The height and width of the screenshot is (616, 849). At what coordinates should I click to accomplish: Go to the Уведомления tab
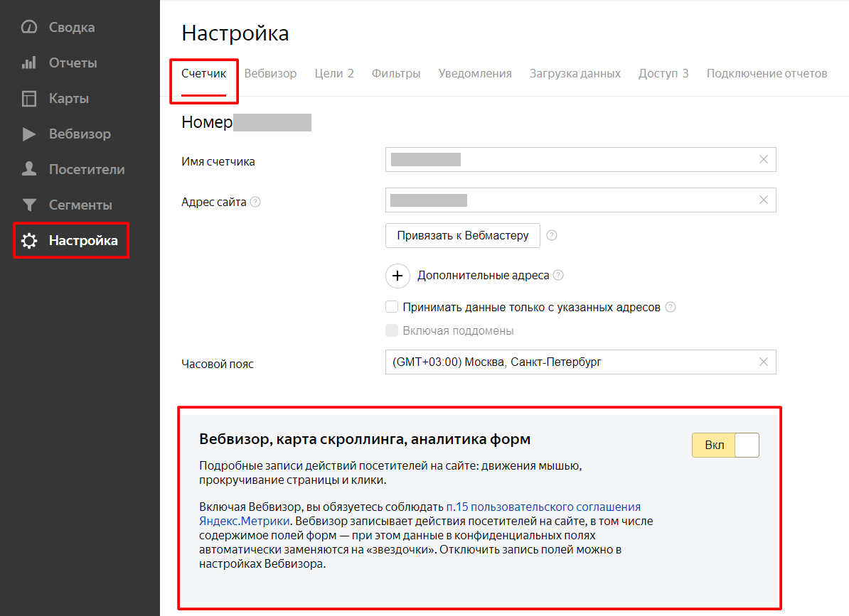click(474, 74)
